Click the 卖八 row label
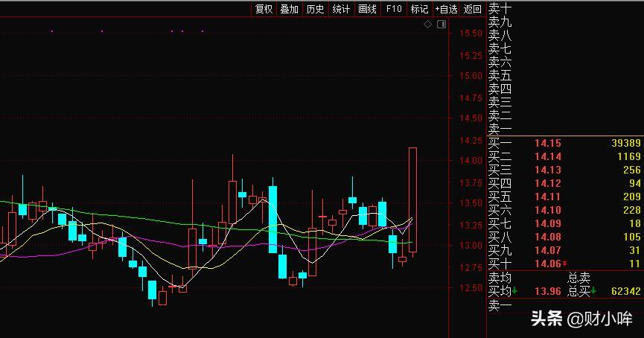Screen dimensions: 644x338 pyautogui.click(x=500, y=36)
